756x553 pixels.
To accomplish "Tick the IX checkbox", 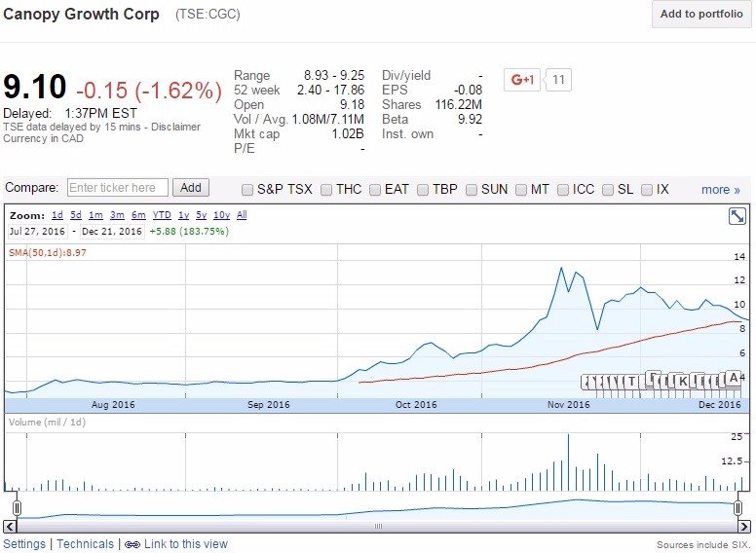I will [x=647, y=190].
